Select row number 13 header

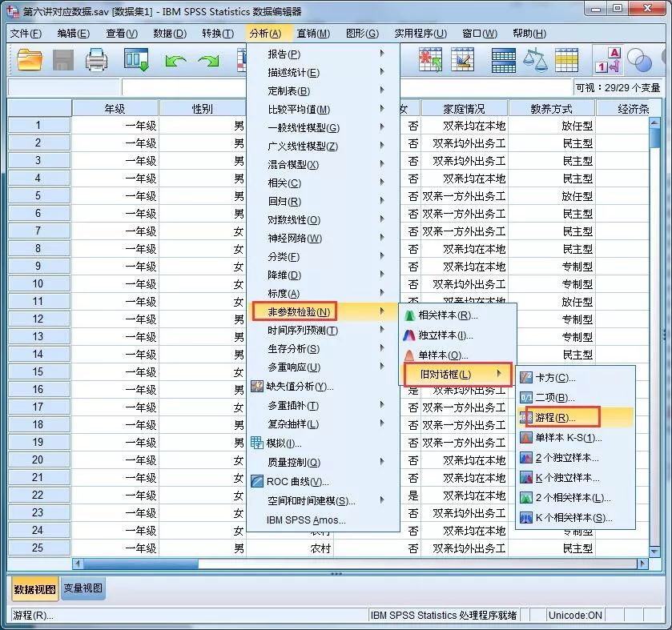(x=38, y=337)
